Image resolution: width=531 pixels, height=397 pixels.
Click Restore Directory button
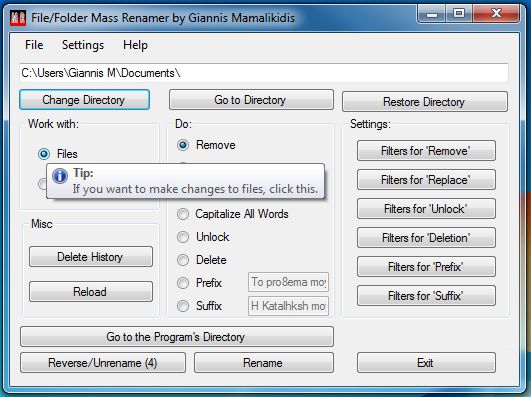425,102
